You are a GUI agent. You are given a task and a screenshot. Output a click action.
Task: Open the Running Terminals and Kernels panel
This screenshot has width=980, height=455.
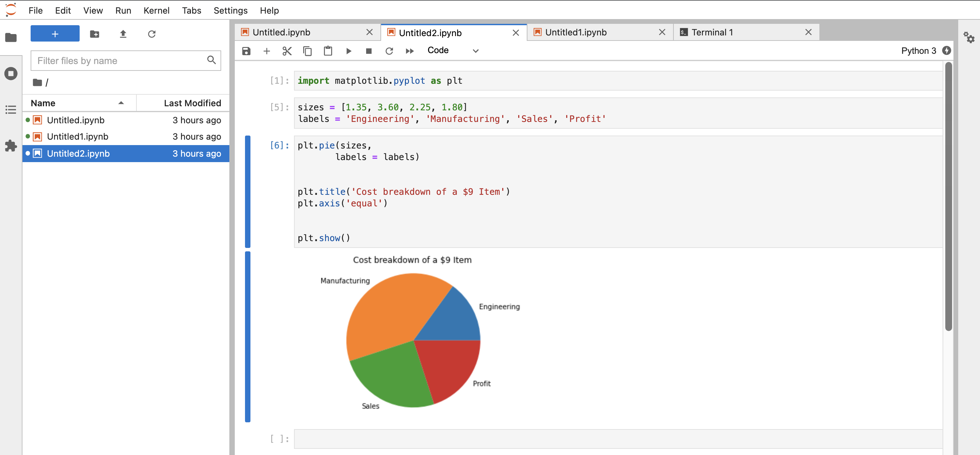pos(11,74)
